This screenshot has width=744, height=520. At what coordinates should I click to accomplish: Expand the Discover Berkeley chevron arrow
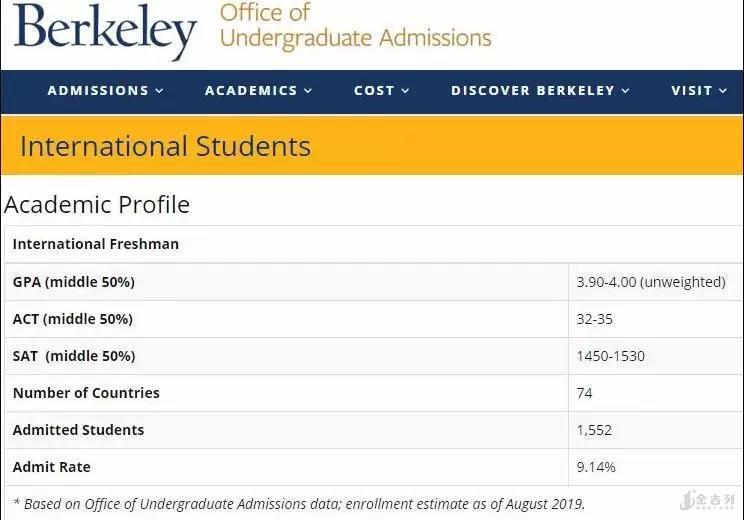click(x=626, y=91)
